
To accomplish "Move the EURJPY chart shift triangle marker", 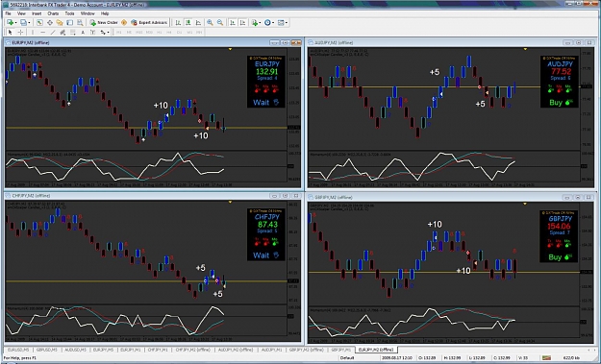I will pyautogui.click(x=230, y=49).
